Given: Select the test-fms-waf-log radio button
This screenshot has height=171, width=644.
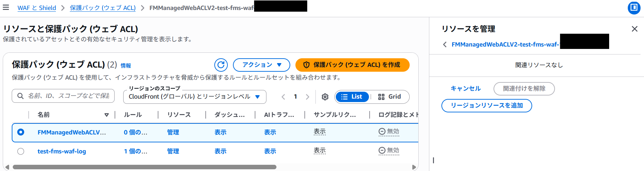Looking at the screenshot, I should click(x=21, y=151).
